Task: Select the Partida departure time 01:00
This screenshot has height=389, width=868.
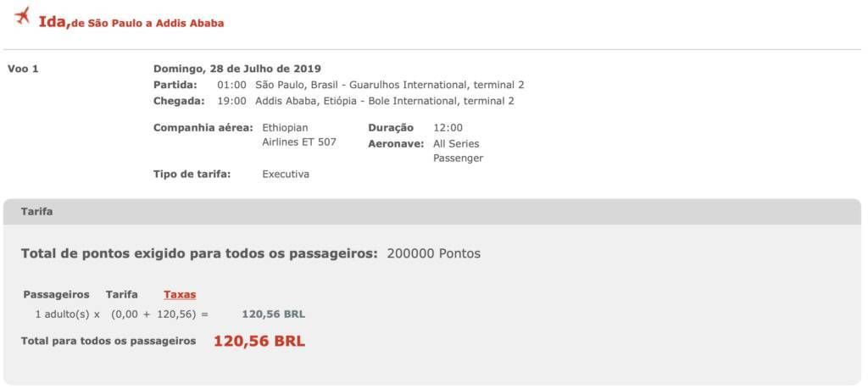Action: tap(231, 86)
